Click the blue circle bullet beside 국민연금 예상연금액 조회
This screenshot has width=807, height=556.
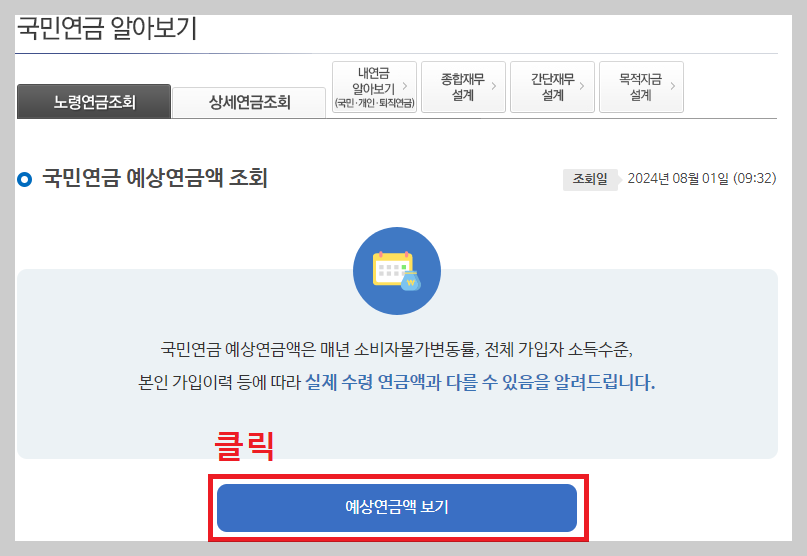[24, 179]
